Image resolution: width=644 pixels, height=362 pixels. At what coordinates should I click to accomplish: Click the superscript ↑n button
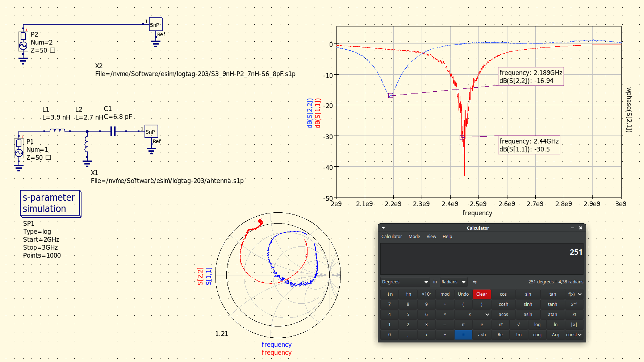pos(408,294)
